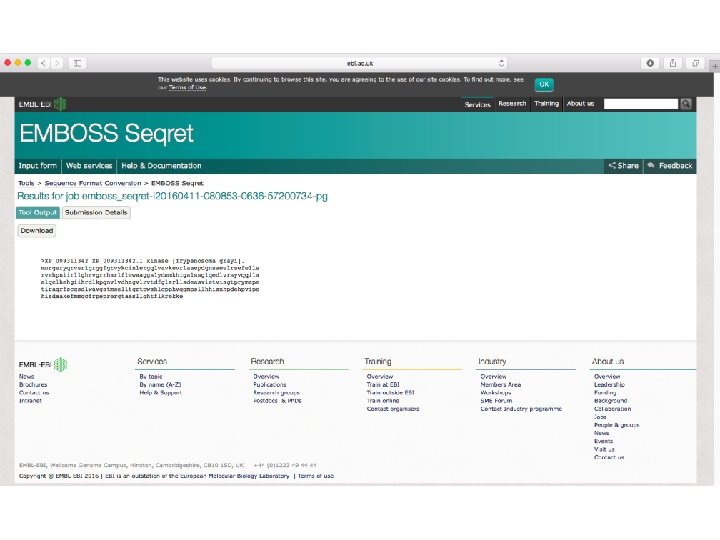The width and height of the screenshot is (720, 540).
Task: Select the Web services tab
Action: pyautogui.click(x=89, y=166)
